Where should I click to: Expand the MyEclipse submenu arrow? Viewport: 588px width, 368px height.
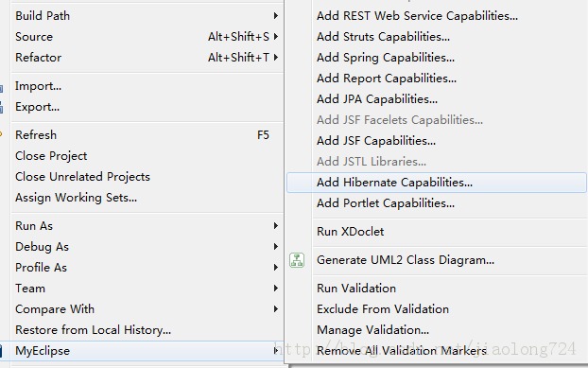[x=276, y=351]
